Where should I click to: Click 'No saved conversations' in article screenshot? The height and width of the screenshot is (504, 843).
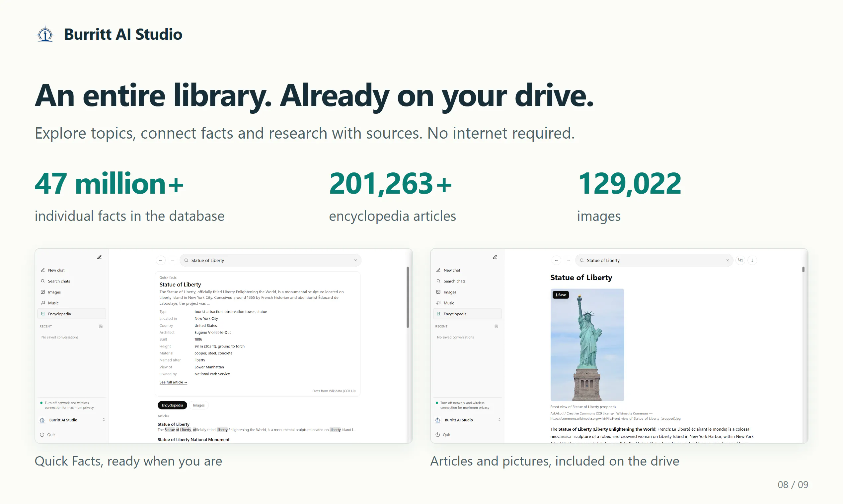[455, 338]
